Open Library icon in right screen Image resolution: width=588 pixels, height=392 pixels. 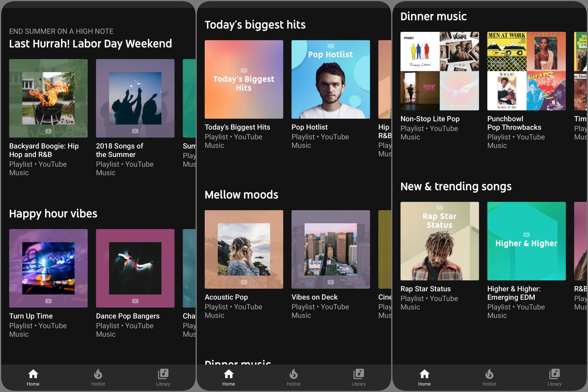tap(554, 374)
